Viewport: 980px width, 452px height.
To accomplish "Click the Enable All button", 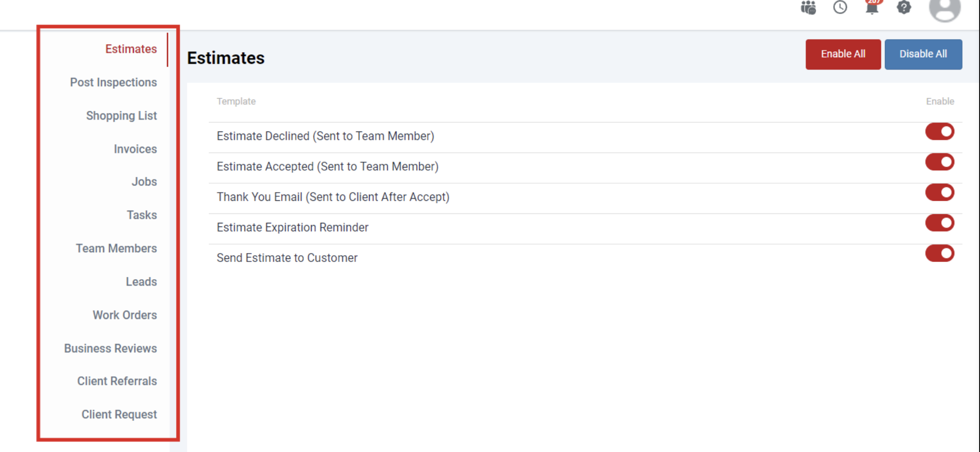I will click(x=843, y=54).
